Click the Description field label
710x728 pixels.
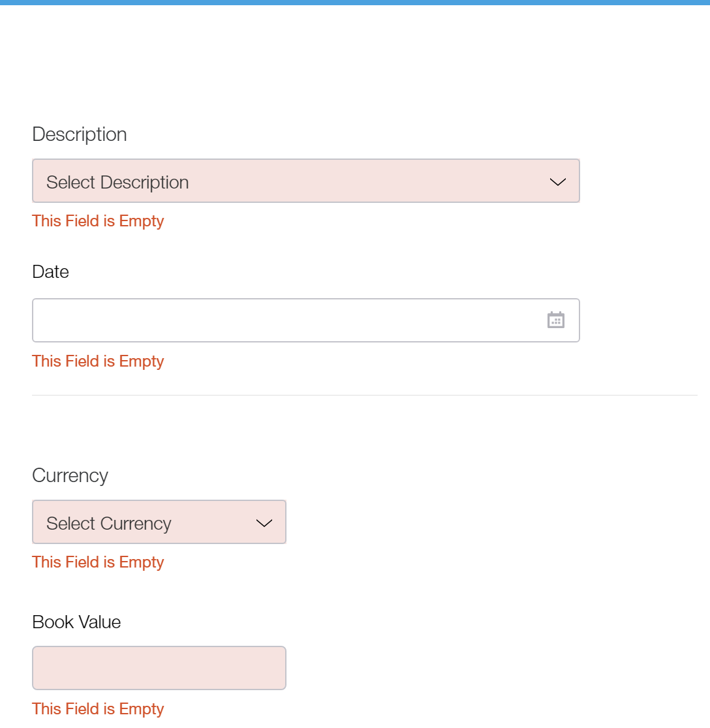[x=80, y=134]
